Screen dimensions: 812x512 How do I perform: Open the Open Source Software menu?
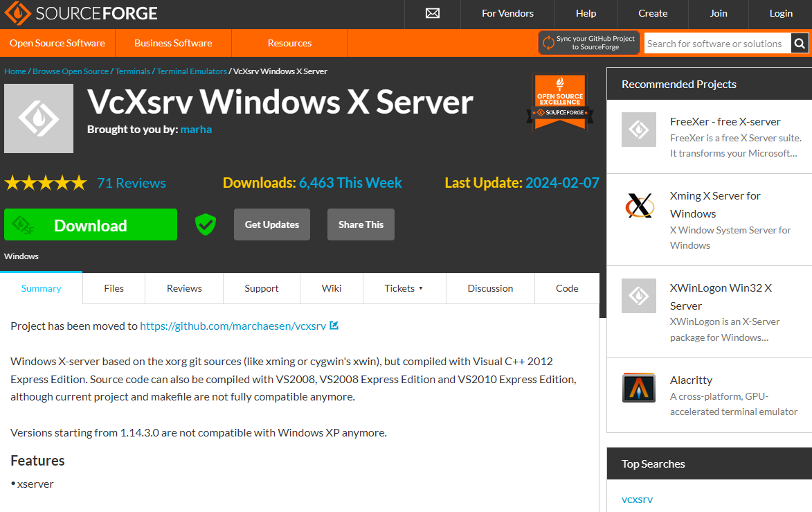point(57,43)
